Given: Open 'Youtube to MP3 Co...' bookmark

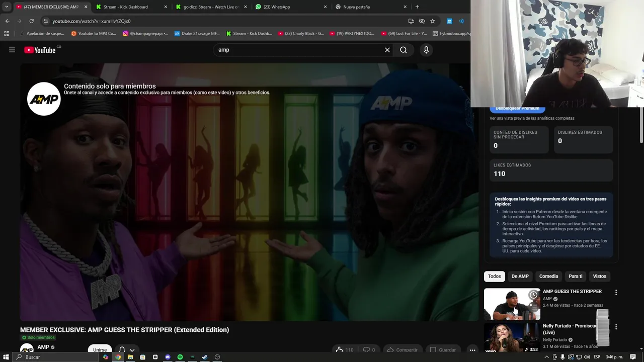Looking at the screenshot, I should pos(94,34).
